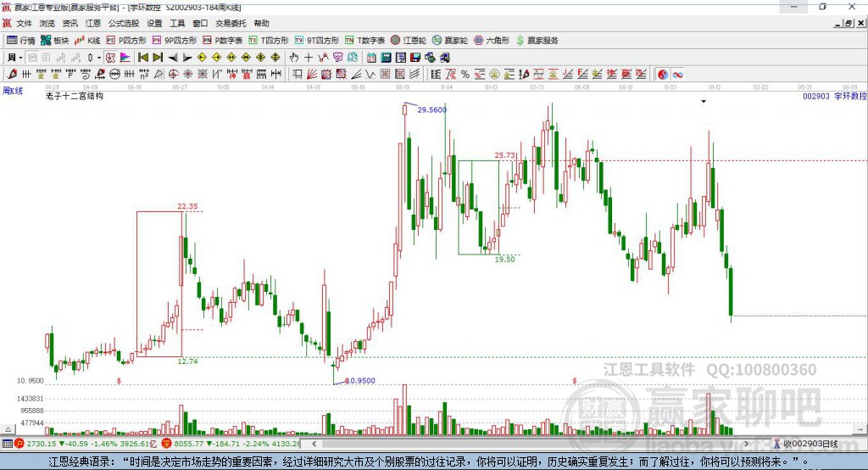Click the 12.74 green level label
Viewport: 868px width, 470px height.
187,361
